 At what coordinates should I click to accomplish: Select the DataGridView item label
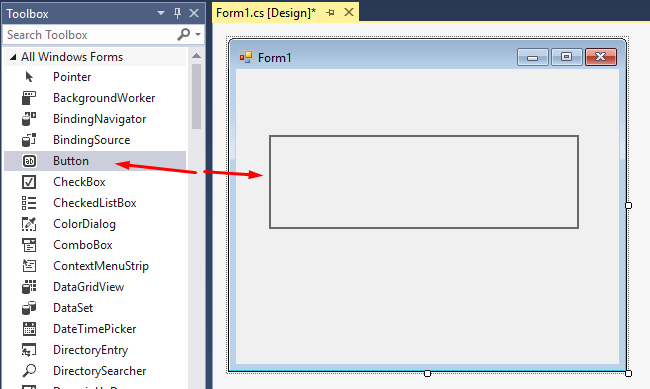click(88, 287)
